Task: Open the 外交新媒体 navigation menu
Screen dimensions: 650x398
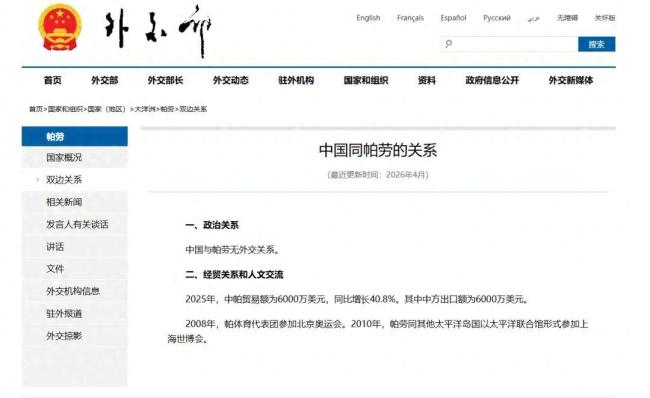Action: (x=571, y=80)
